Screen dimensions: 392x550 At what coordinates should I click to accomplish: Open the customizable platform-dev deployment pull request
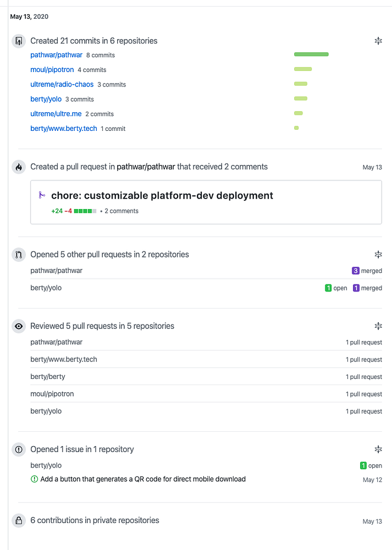click(x=162, y=196)
